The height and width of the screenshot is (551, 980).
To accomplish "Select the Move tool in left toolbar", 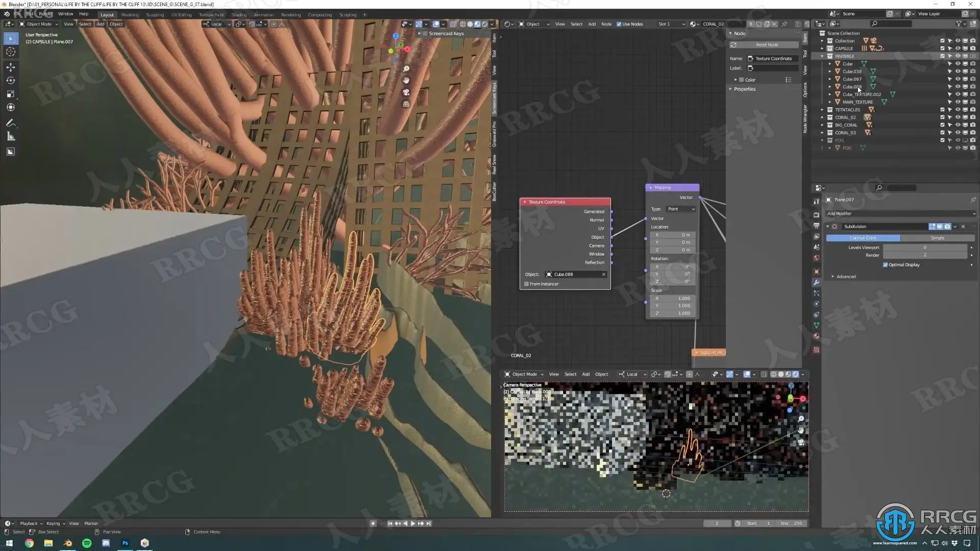I will pos(11,67).
